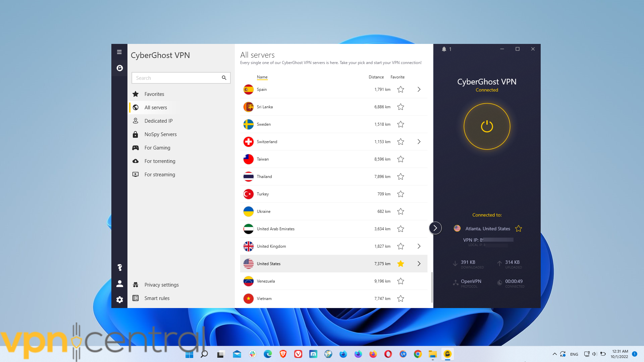Viewport: 644px width, 362px height.
Task: Open the For streaming server category
Action: point(160,175)
